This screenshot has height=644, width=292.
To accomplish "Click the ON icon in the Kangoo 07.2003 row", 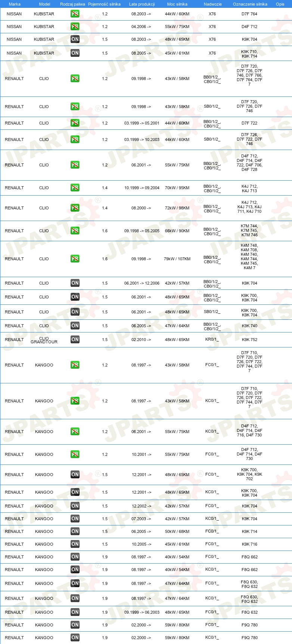I will click(75, 519).
